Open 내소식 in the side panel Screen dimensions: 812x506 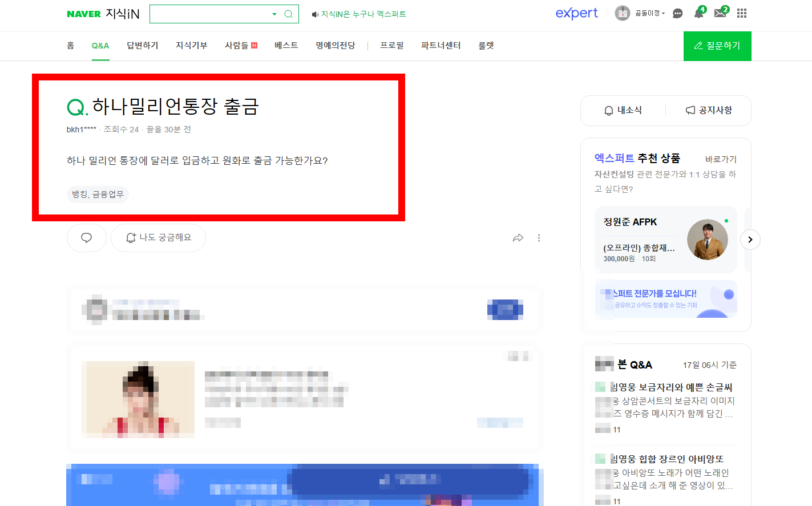click(x=623, y=110)
